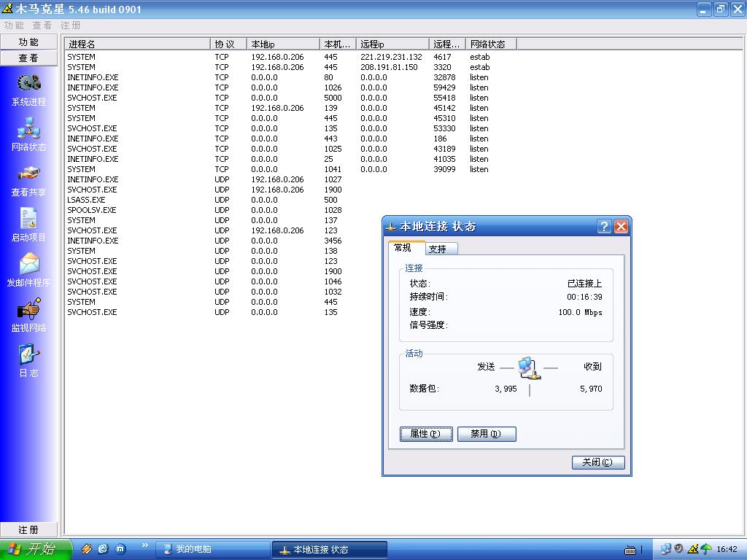The image size is (747, 560).
Task: Click the keyboard icon in system tray
Action: (x=630, y=550)
